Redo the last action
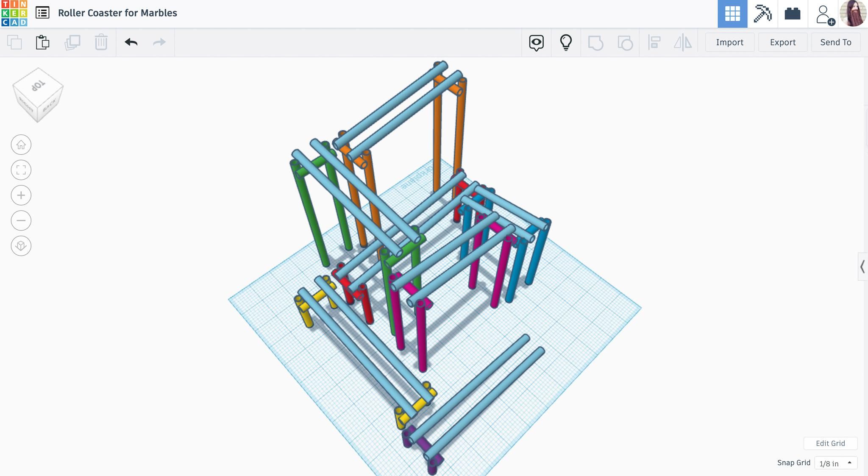This screenshot has height=476, width=868. [159, 42]
